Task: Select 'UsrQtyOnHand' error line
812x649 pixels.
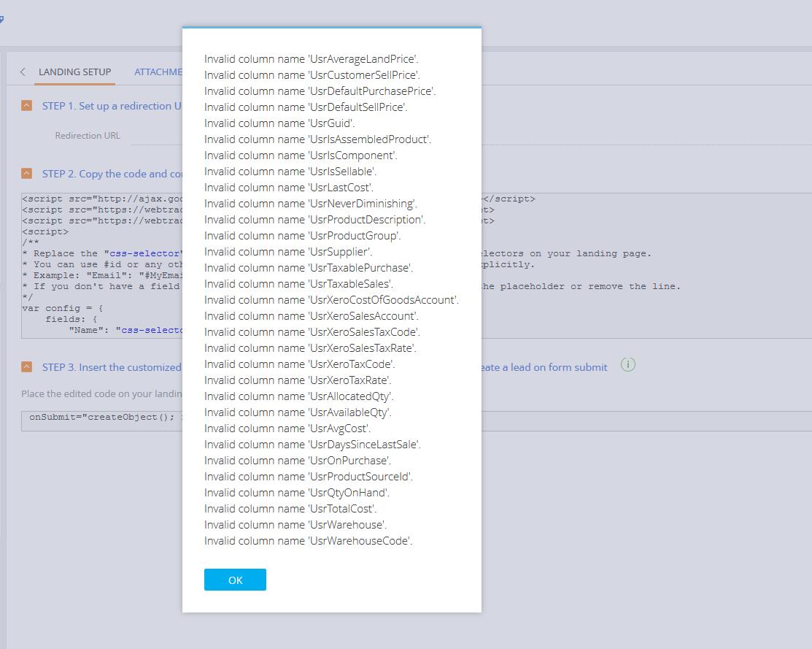Action: pos(297,493)
